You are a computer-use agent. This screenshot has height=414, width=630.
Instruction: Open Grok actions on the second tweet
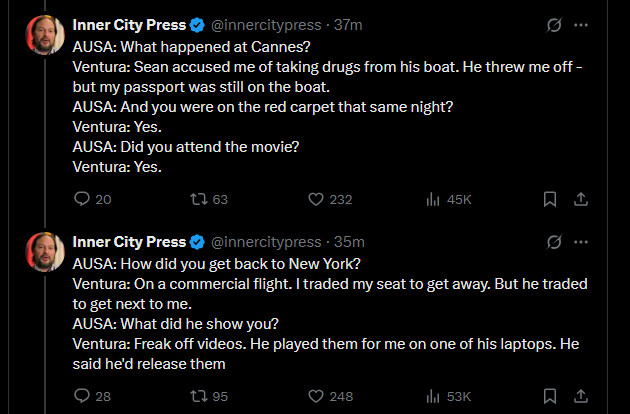pos(554,242)
